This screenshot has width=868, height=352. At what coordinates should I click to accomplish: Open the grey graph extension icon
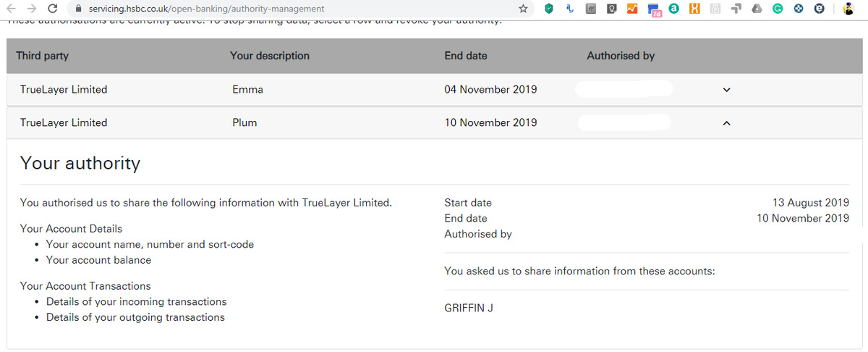pyautogui.click(x=590, y=9)
